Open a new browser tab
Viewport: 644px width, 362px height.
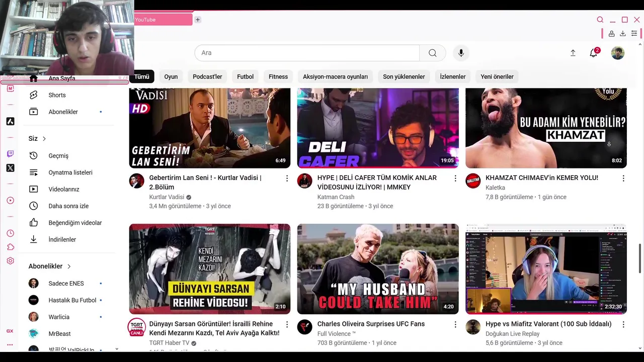(x=198, y=20)
